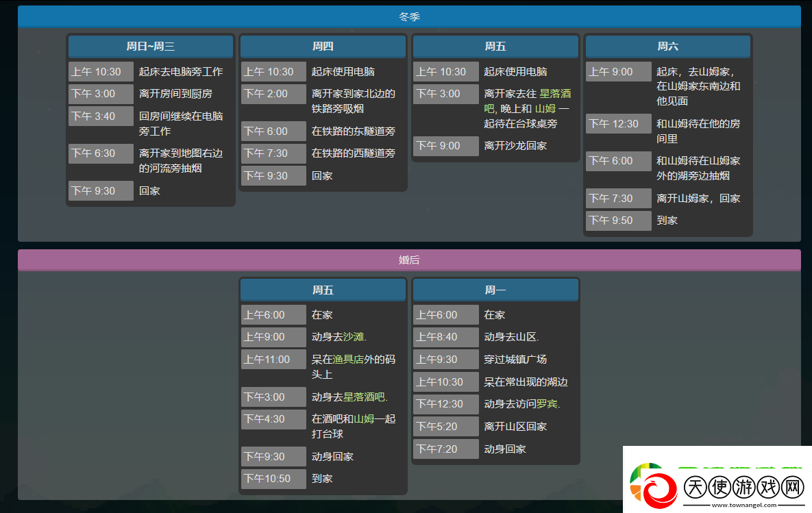
Task: Click time cell '下午 3:40'
Action: [101, 116]
